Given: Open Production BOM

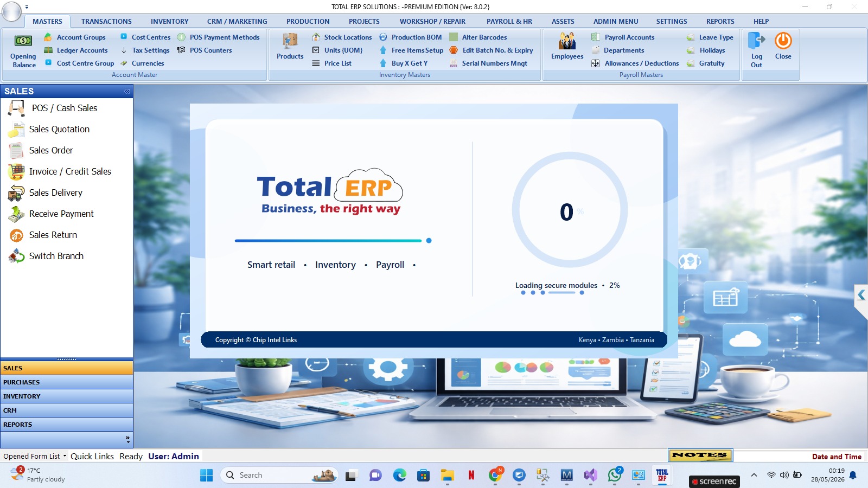Looking at the screenshot, I should click(411, 37).
